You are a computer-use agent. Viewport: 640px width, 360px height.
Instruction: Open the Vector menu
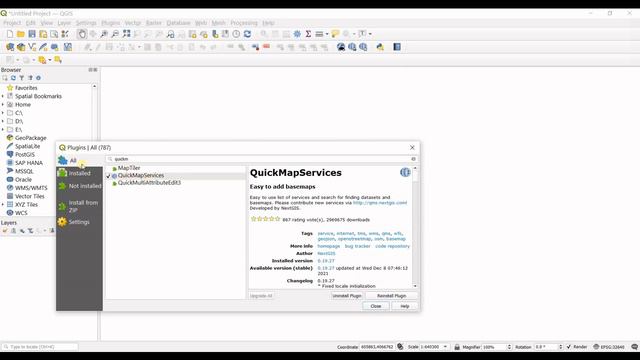pos(133,23)
